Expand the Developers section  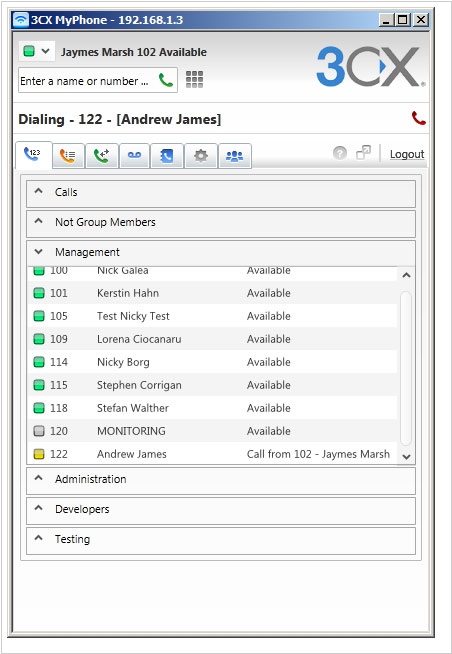(221, 510)
